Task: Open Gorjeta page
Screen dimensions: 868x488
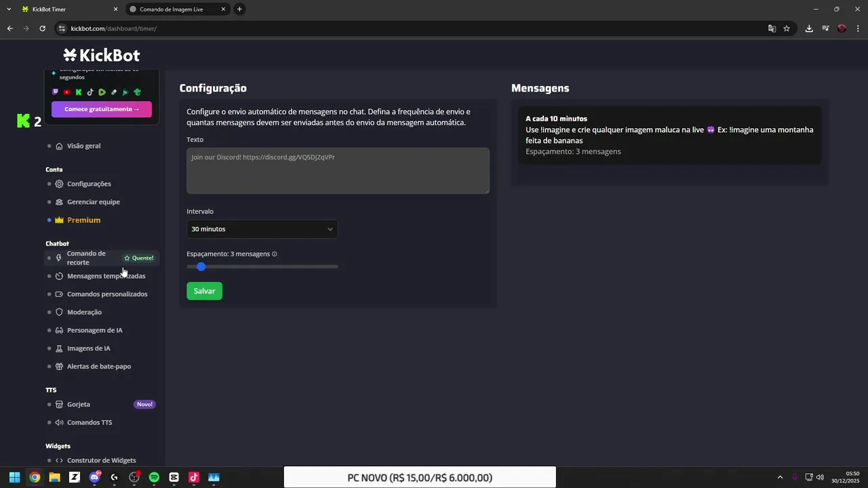Action: [78, 404]
